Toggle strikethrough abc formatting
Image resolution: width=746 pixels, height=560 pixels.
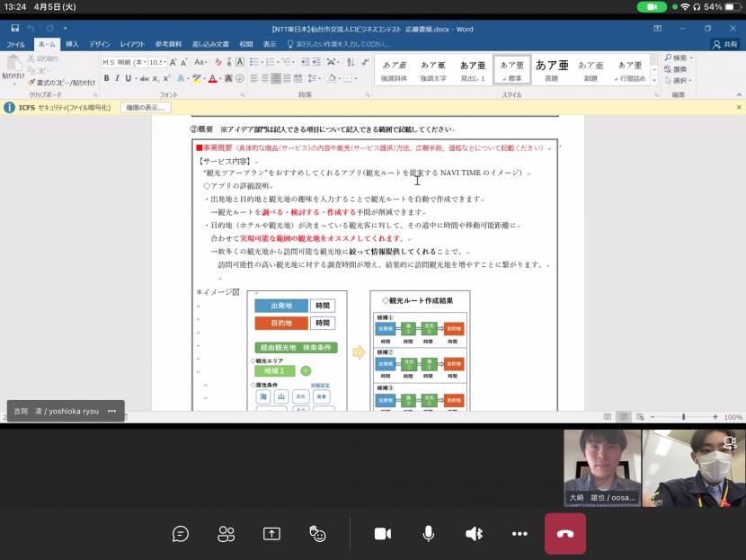point(145,78)
